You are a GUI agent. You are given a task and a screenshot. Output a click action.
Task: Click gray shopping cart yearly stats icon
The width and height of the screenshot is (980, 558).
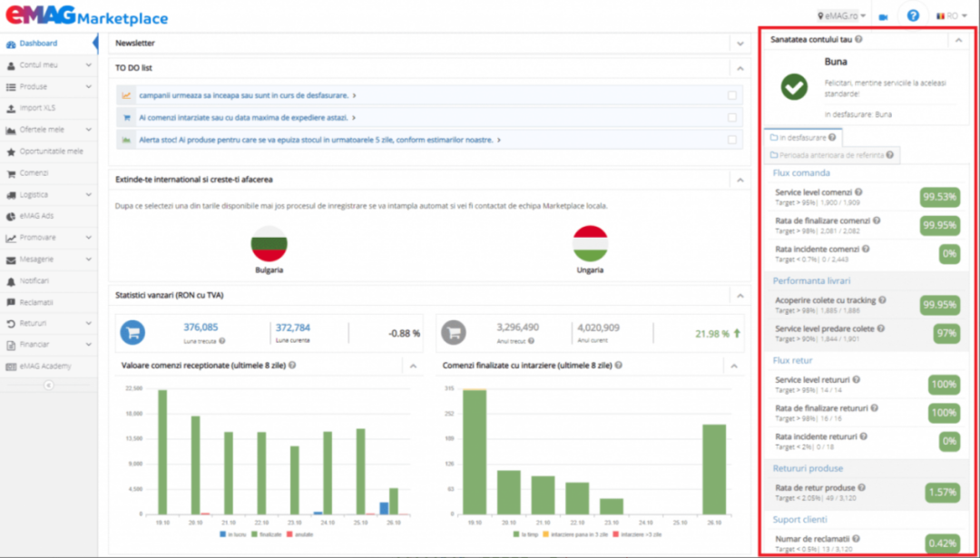[454, 332]
